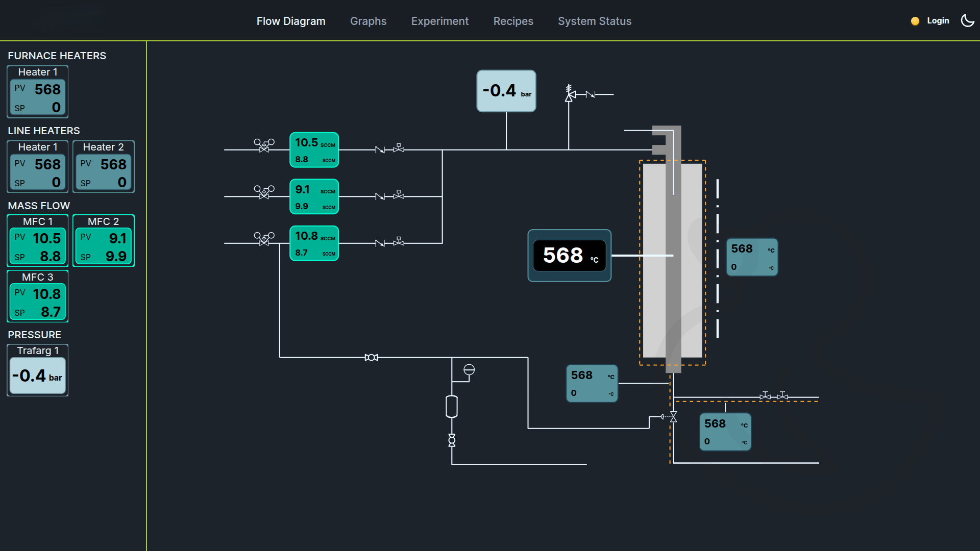
Task: Click the three-way valve below the furnace
Action: click(673, 417)
